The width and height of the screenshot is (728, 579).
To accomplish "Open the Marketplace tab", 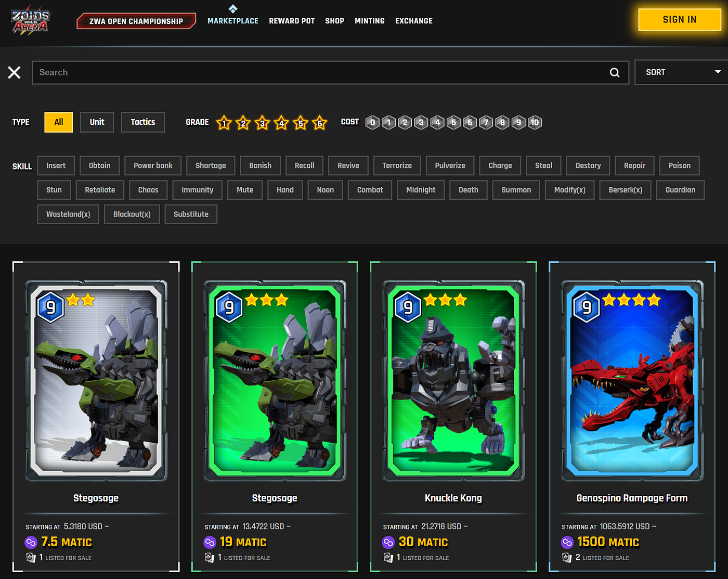I will (x=233, y=21).
